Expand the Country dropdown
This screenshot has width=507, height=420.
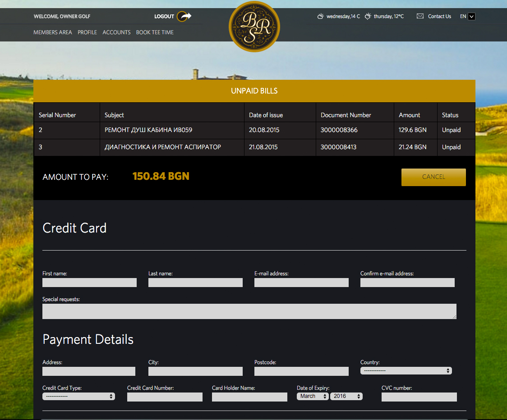(x=406, y=370)
